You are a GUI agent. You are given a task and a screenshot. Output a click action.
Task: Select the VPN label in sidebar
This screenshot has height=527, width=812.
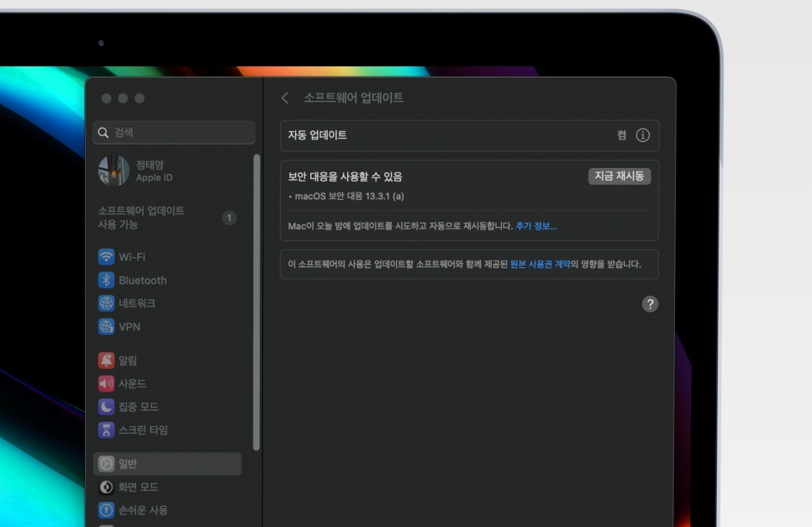[129, 327]
